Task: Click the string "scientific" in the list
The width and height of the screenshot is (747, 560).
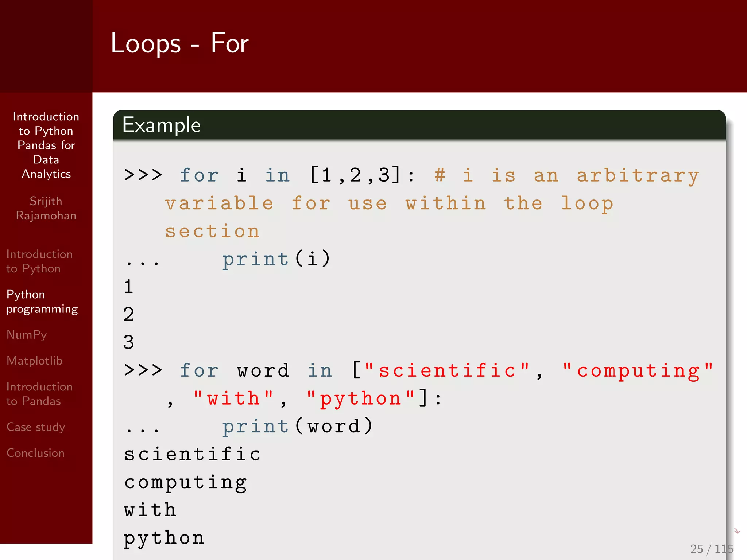Action: tap(447, 370)
